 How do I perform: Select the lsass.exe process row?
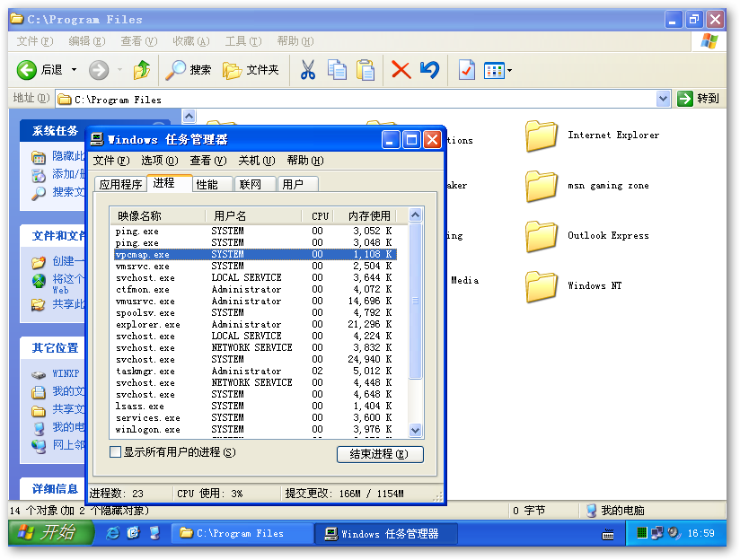pyautogui.click(x=255, y=407)
